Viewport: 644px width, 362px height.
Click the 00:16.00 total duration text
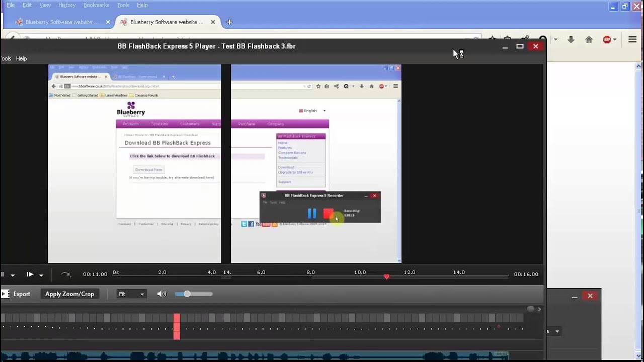coord(526,275)
